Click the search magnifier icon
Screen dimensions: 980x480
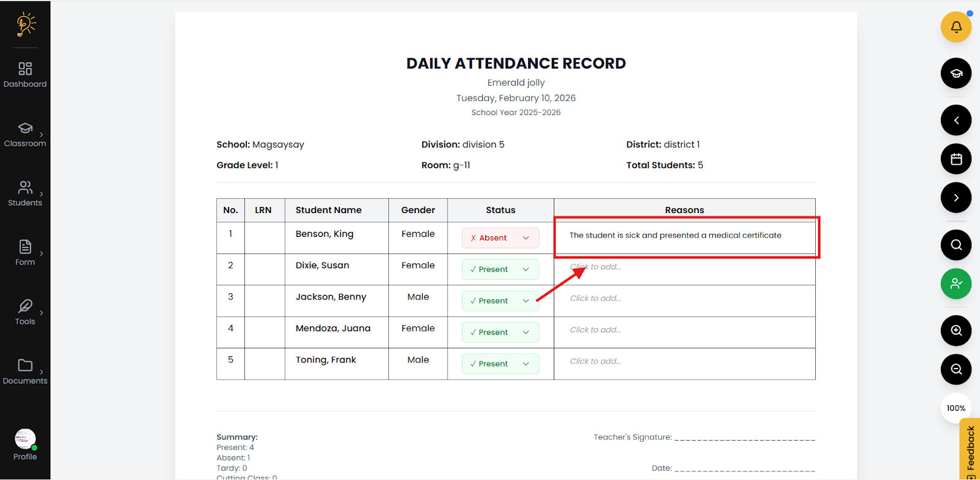(x=956, y=245)
